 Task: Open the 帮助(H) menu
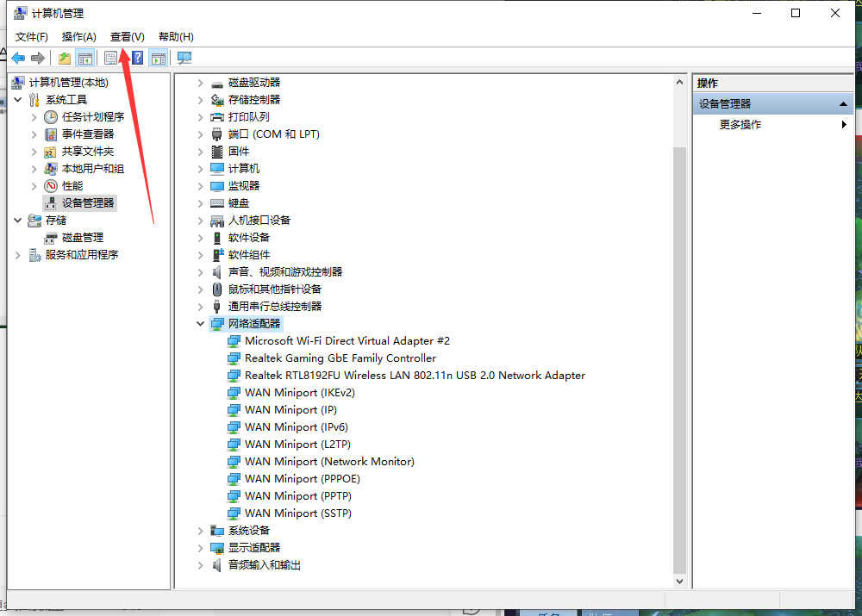click(176, 37)
